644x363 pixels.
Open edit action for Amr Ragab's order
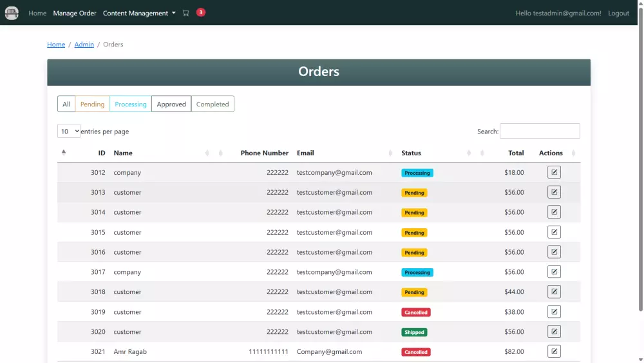[x=554, y=351]
